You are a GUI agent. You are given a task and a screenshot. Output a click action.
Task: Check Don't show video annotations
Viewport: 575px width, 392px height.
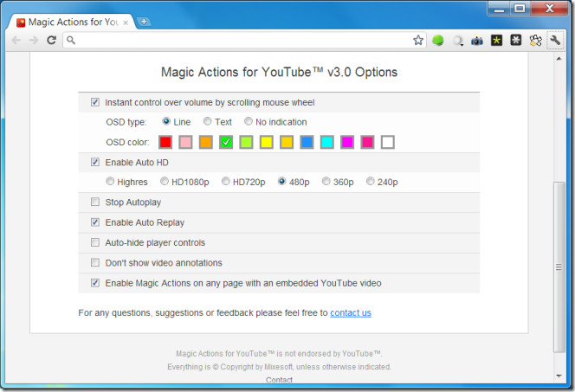(x=95, y=262)
